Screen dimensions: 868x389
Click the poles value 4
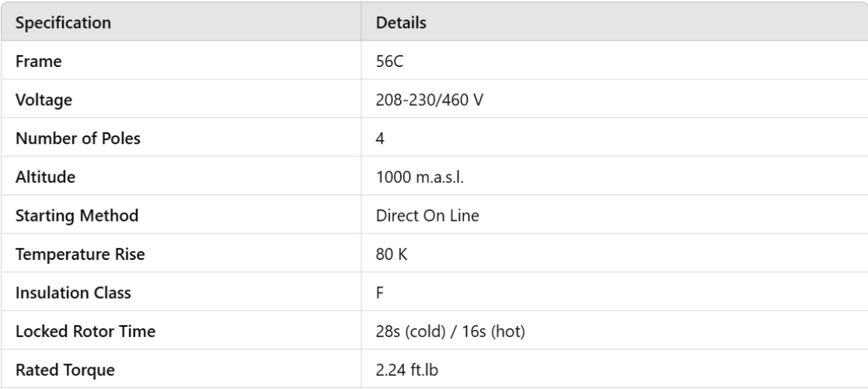click(380, 138)
